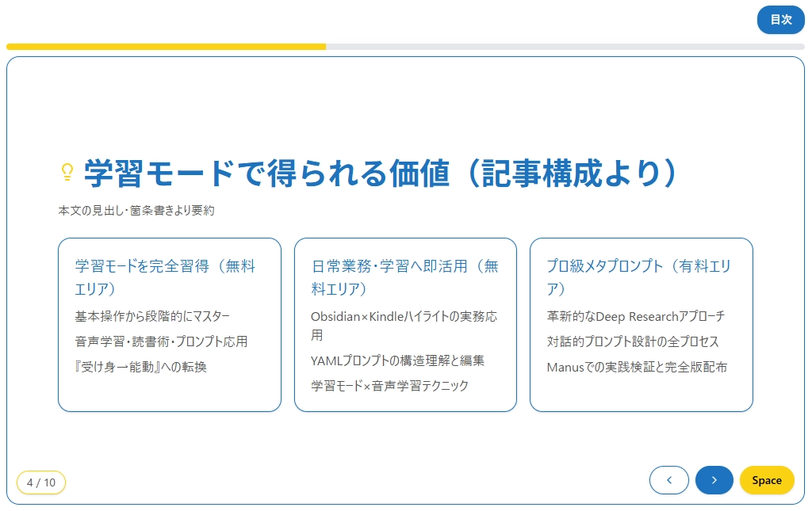Screen dimensions: 812x511
Task: Go to the previous slide with the left chevron
Action: (668, 480)
